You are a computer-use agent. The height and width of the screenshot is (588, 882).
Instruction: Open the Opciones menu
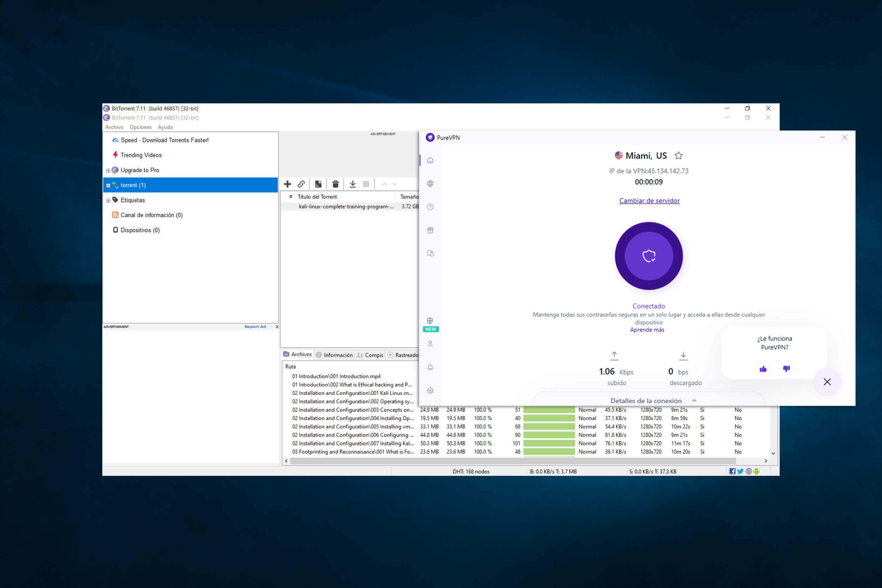point(141,127)
